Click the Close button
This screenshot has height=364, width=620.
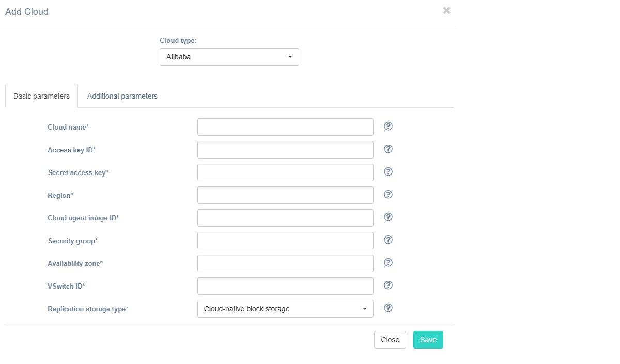390,340
